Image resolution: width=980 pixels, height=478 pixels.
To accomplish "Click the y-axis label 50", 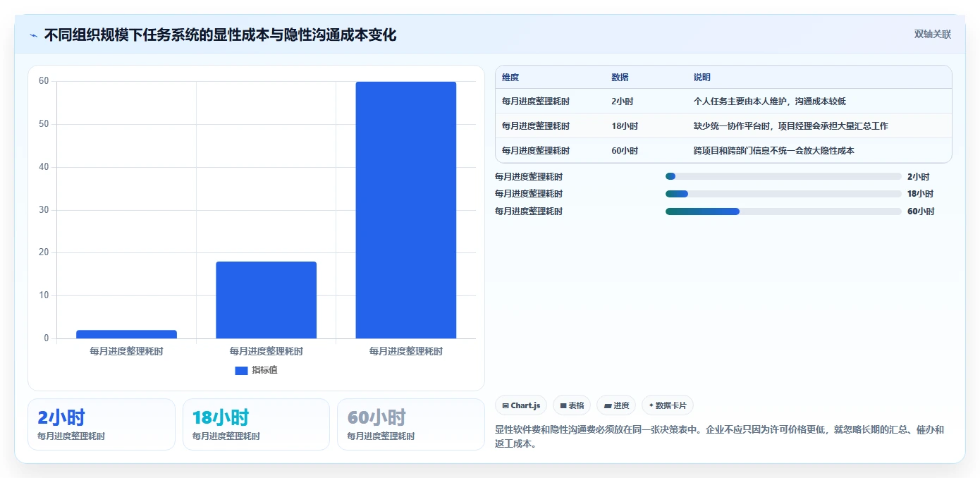I will pyautogui.click(x=44, y=124).
